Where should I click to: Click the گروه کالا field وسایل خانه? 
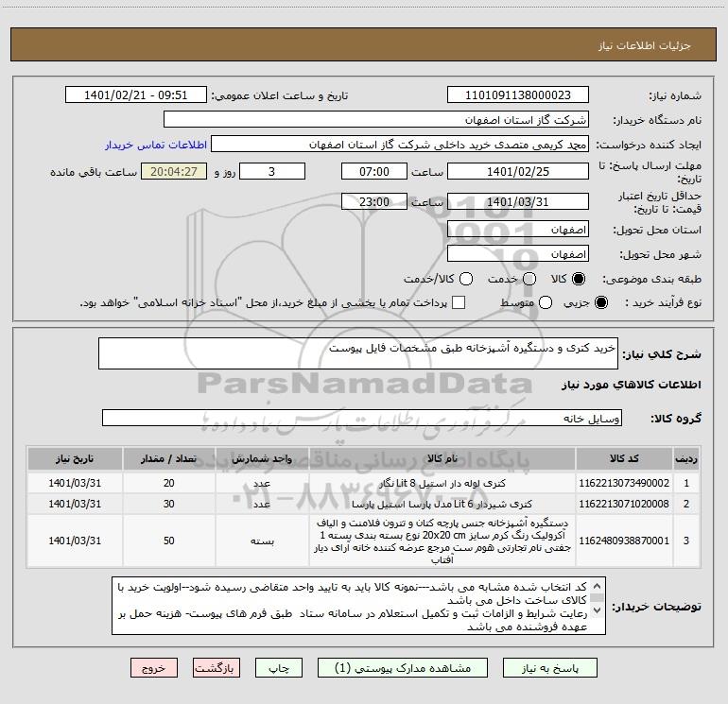click(x=362, y=418)
